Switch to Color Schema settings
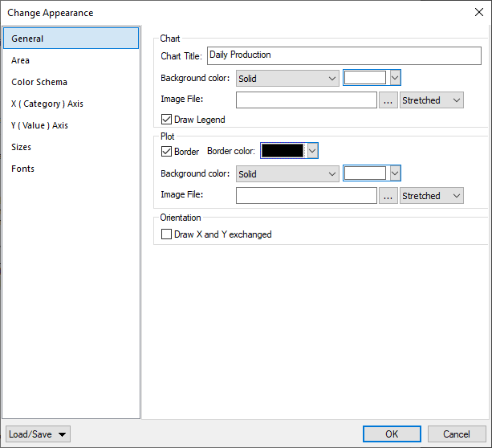This screenshot has height=448, width=492. pos(39,82)
